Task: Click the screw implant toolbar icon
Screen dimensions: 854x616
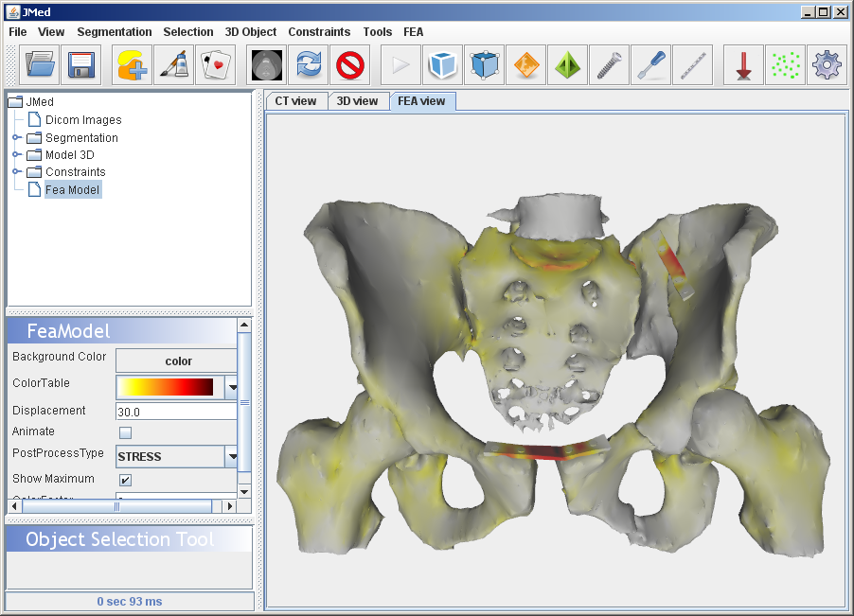Action: coord(609,65)
